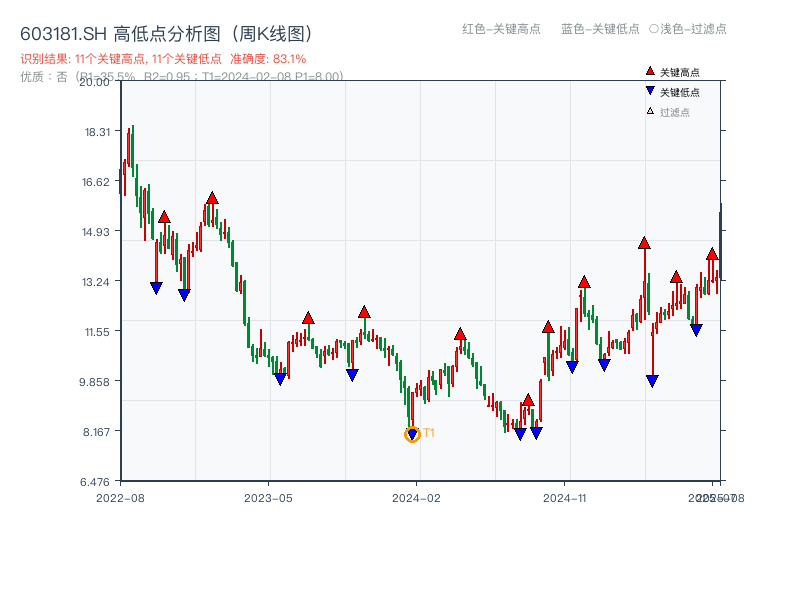Select the orange-circled T1 low marker
The image size is (800, 600).
[x=412, y=434]
